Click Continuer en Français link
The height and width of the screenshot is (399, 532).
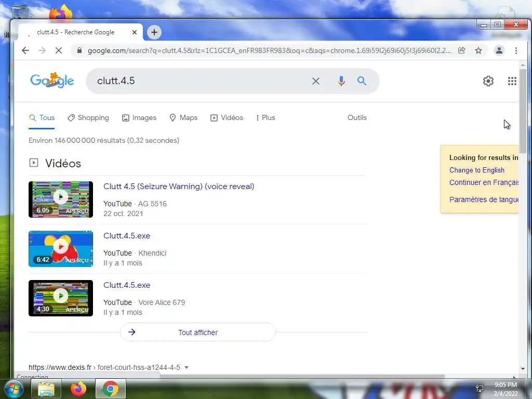(x=484, y=182)
